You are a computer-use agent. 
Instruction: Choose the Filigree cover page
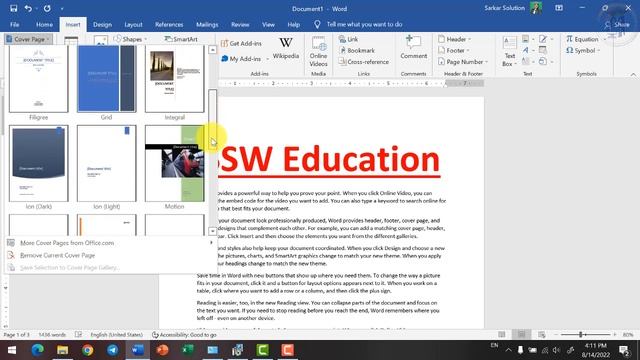[39, 79]
